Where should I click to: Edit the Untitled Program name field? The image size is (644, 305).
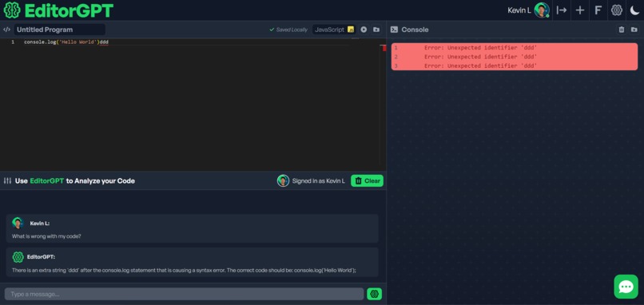(x=60, y=30)
